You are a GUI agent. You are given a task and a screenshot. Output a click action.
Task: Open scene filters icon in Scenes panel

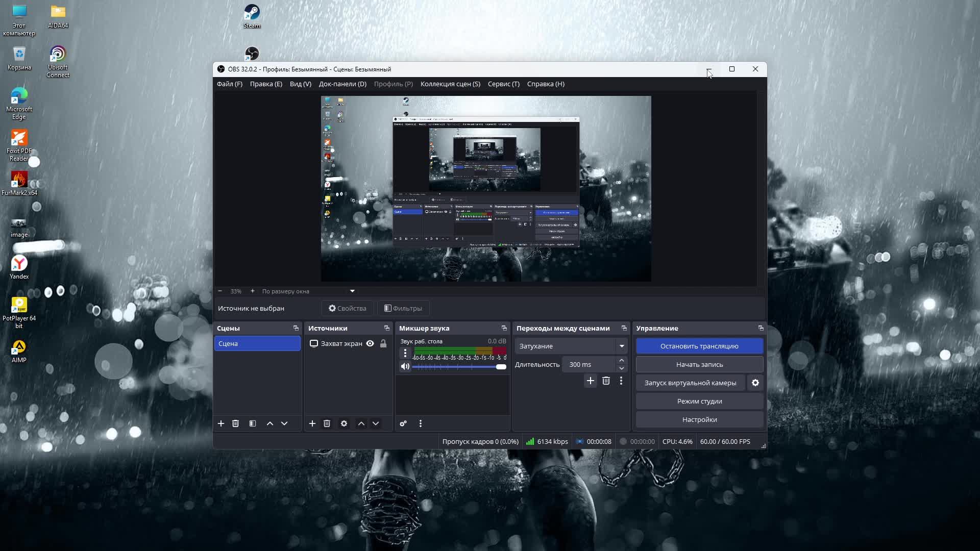click(x=253, y=423)
